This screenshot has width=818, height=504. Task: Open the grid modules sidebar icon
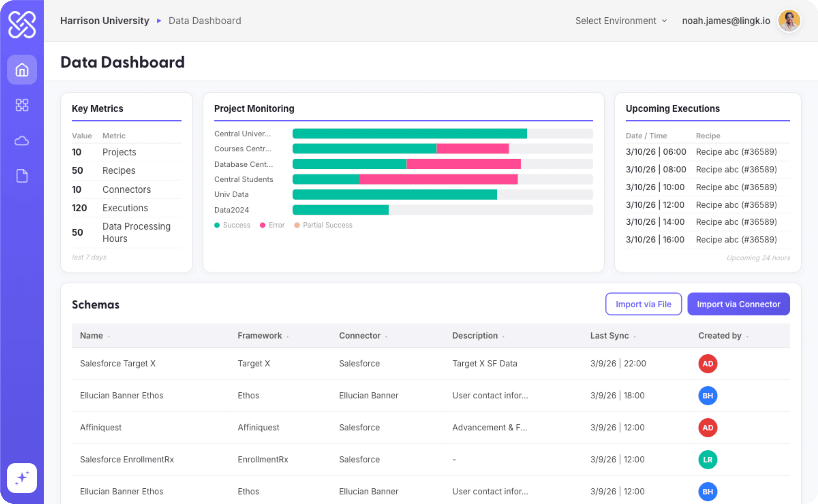[x=22, y=105]
